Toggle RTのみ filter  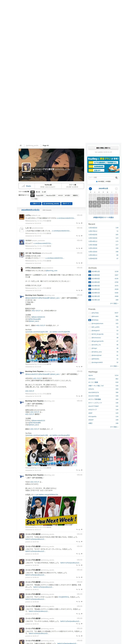pos(61,195)
